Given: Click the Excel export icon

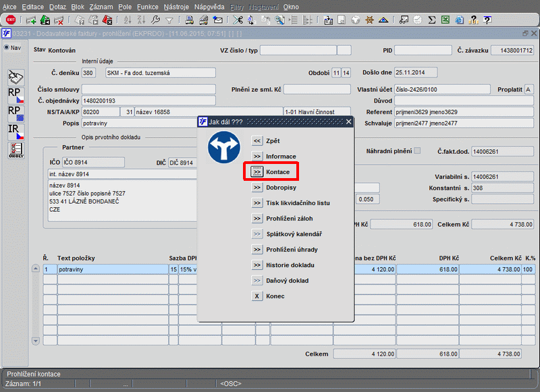Looking at the screenshot, I should 446,20.
